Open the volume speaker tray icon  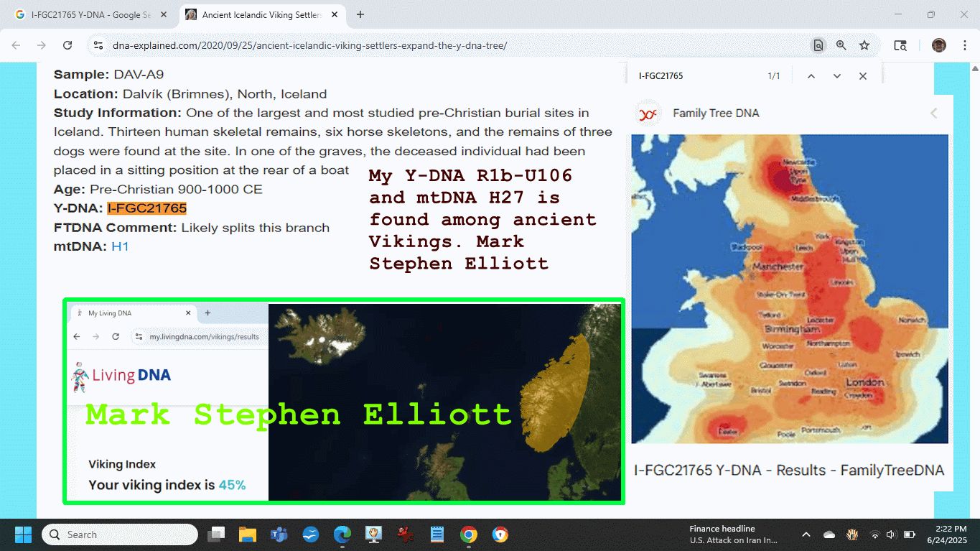891,534
